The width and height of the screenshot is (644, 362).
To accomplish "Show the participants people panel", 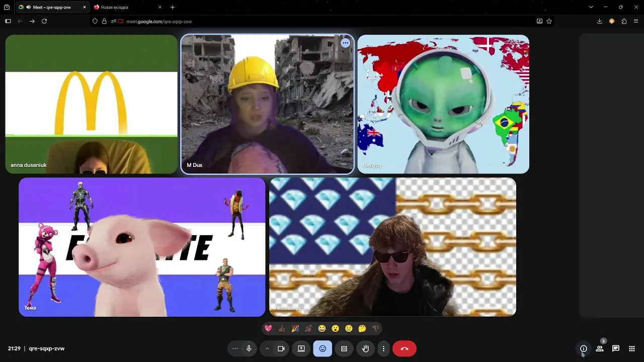I will pyautogui.click(x=600, y=348).
